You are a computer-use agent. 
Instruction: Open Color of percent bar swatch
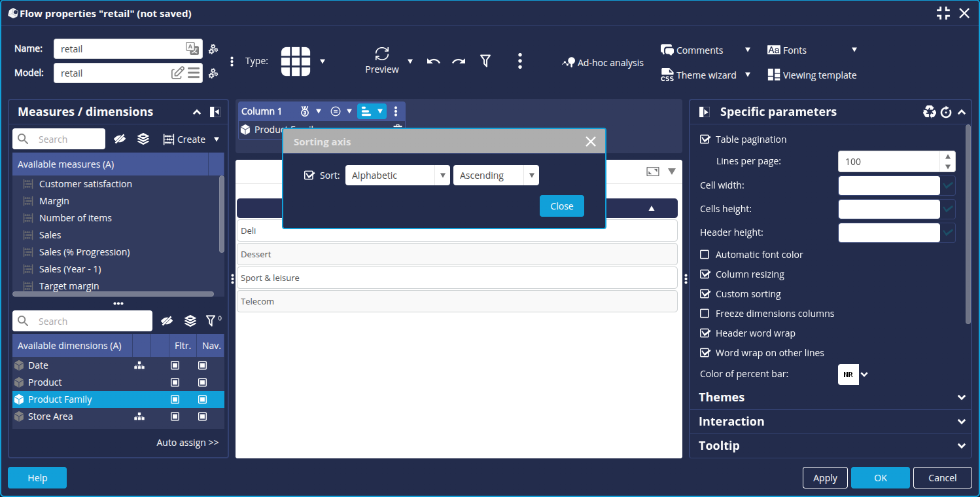[849, 375]
